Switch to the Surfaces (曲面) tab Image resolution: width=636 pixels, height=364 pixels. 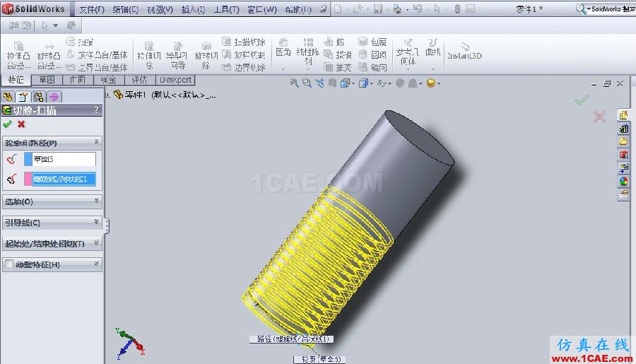click(78, 80)
